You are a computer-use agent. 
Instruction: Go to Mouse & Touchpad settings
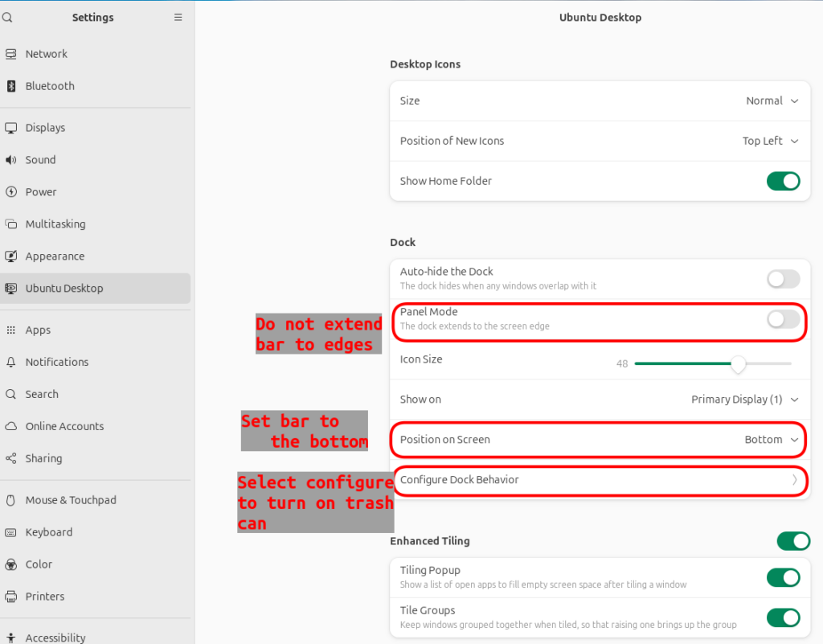pyautogui.click(x=71, y=500)
